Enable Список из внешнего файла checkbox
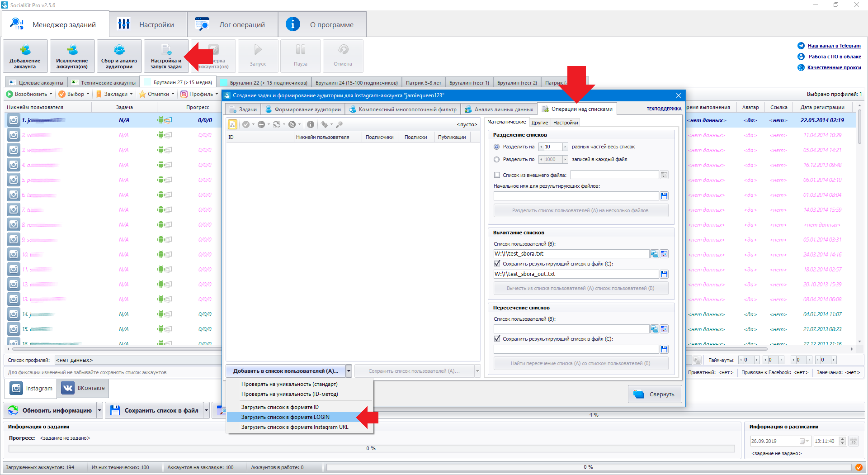Image resolution: width=868 pixels, height=475 pixels. (x=497, y=175)
